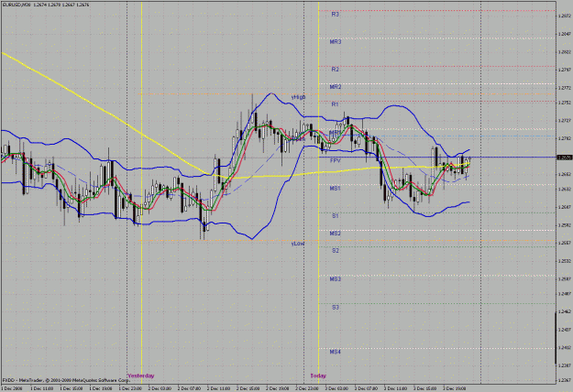Click the S1 support label

pos(336,216)
